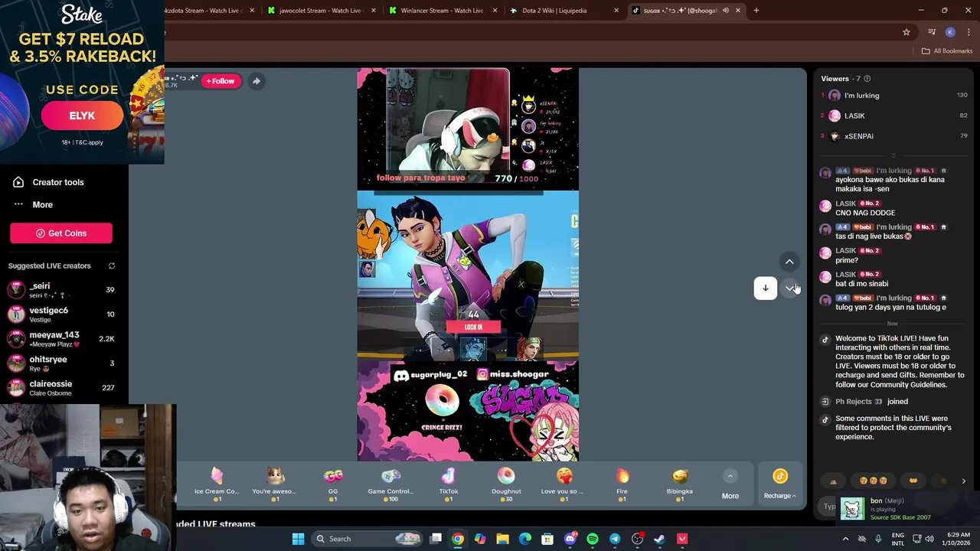Show hidden system tray icons

click(x=845, y=539)
